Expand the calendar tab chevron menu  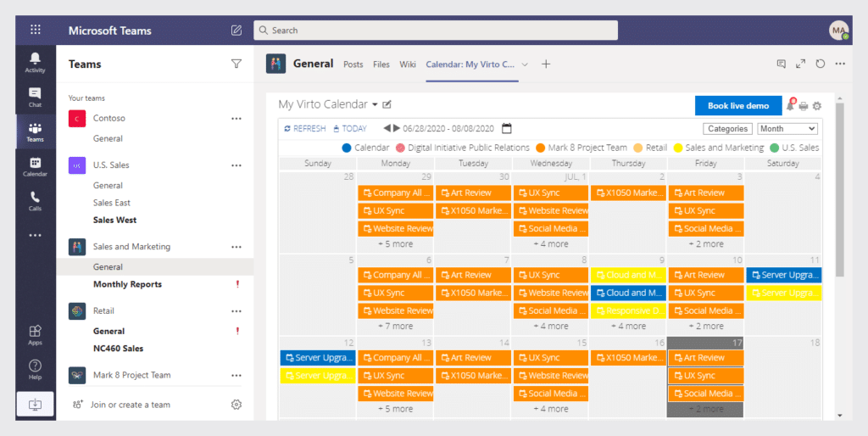(x=525, y=64)
